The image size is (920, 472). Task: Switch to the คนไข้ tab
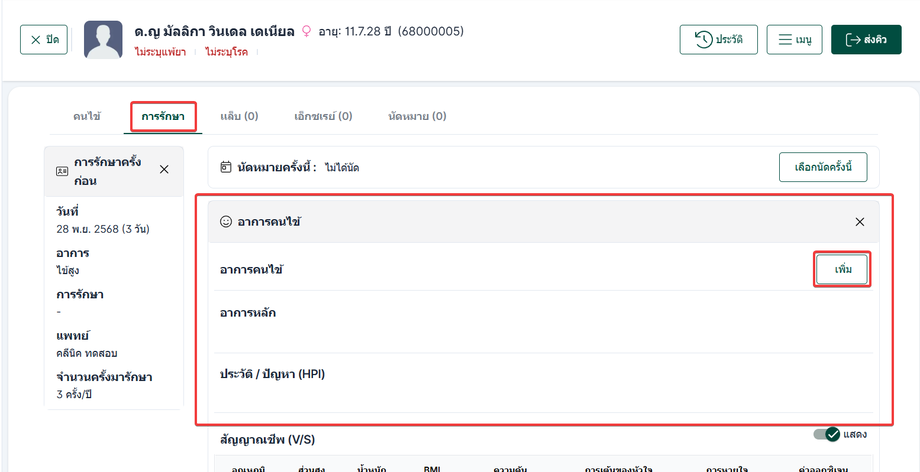87,116
